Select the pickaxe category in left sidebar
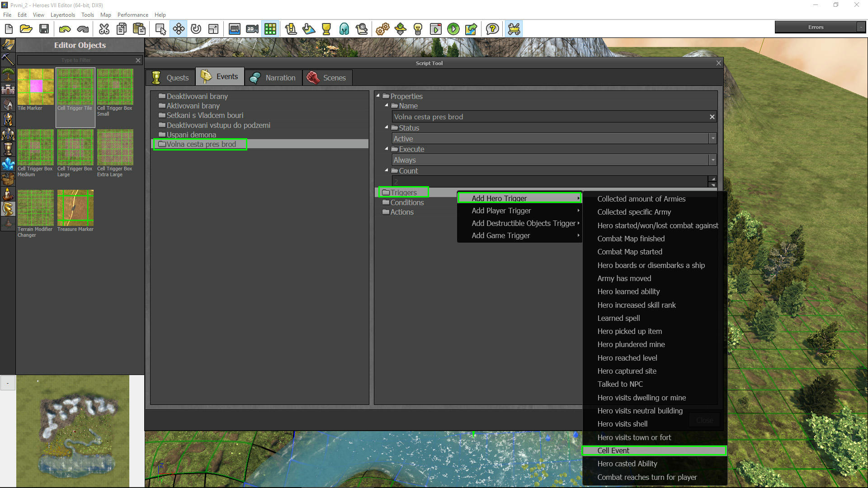The width and height of the screenshot is (868, 488). [x=8, y=59]
